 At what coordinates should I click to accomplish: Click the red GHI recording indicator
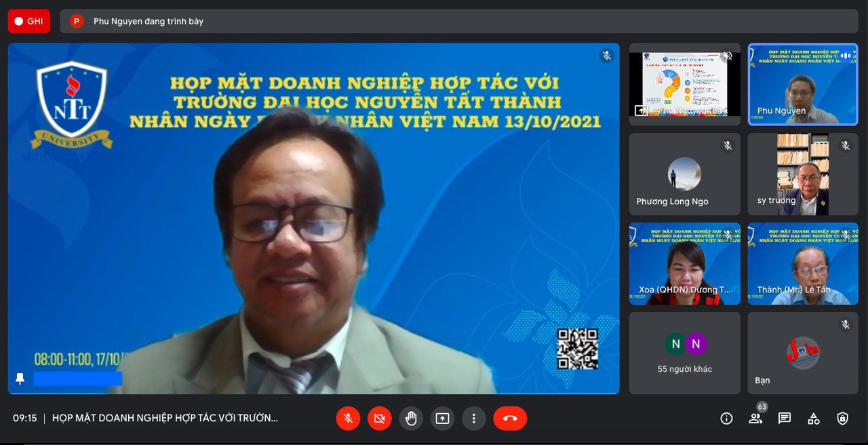coord(29,21)
